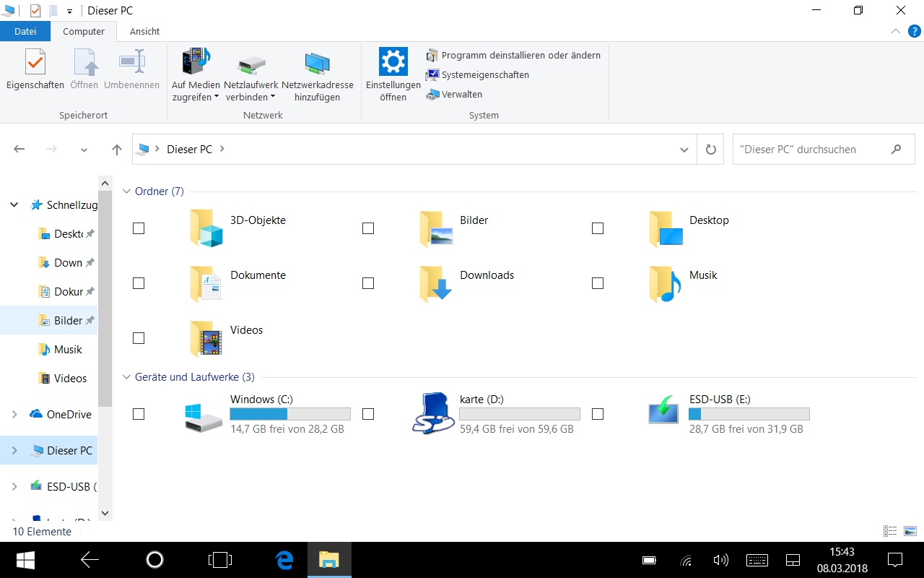Select the ESD-USB (E:) drive icon
Viewport: 924px width, 578px height.
point(663,410)
